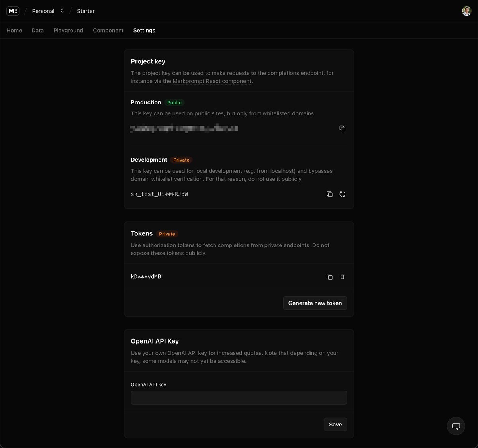Open the Playground tab
The height and width of the screenshot is (448, 478).
[x=68, y=30]
